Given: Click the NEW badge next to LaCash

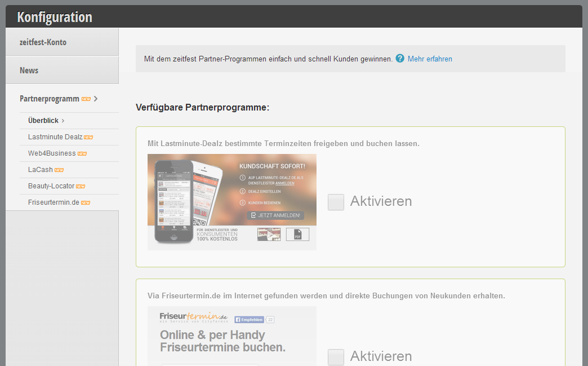Looking at the screenshot, I should pyautogui.click(x=59, y=170).
